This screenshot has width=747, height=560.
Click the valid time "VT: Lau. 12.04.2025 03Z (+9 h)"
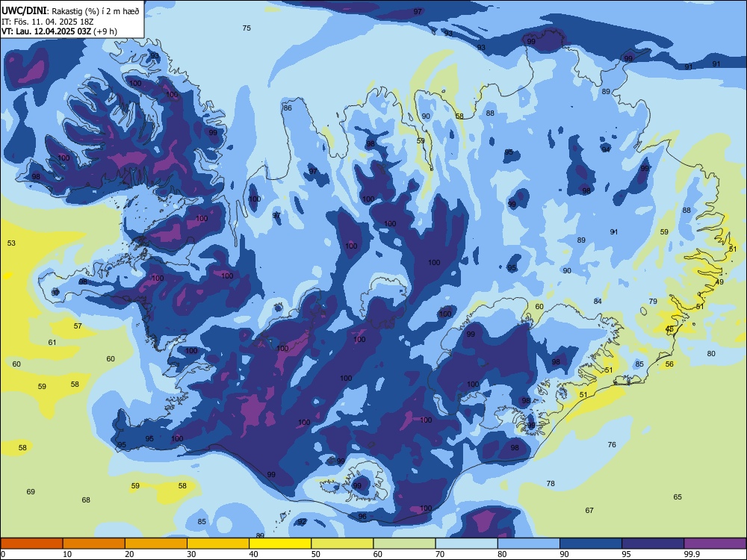click(x=59, y=31)
